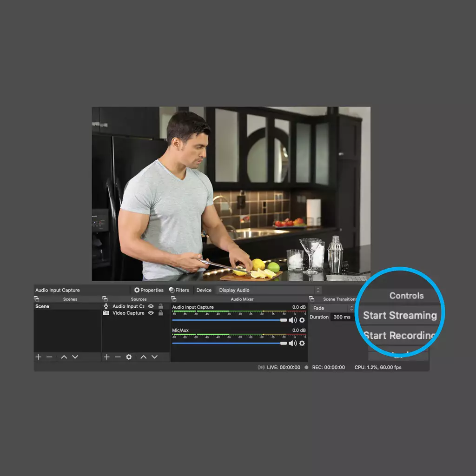Click the LIVE broadcast status icon

point(261,367)
